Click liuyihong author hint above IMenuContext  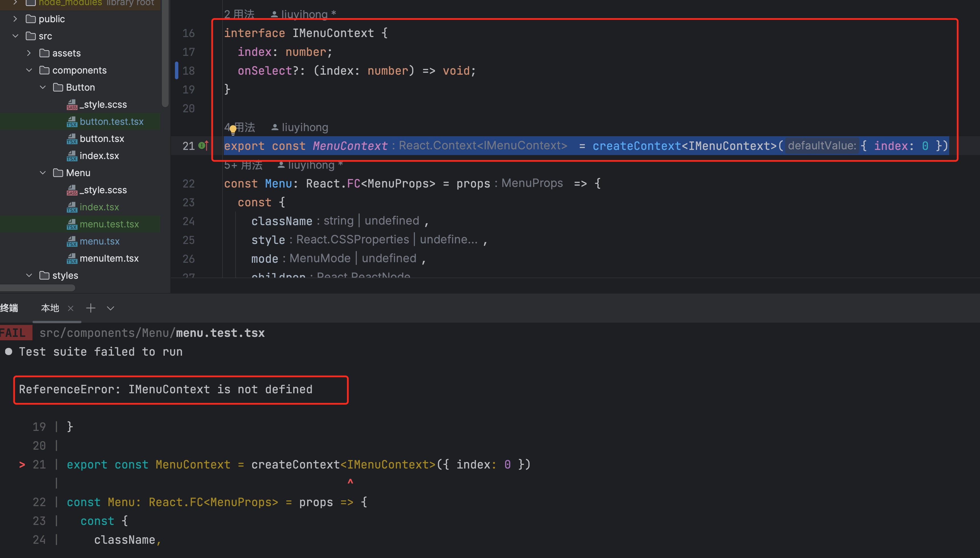[304, 15]
